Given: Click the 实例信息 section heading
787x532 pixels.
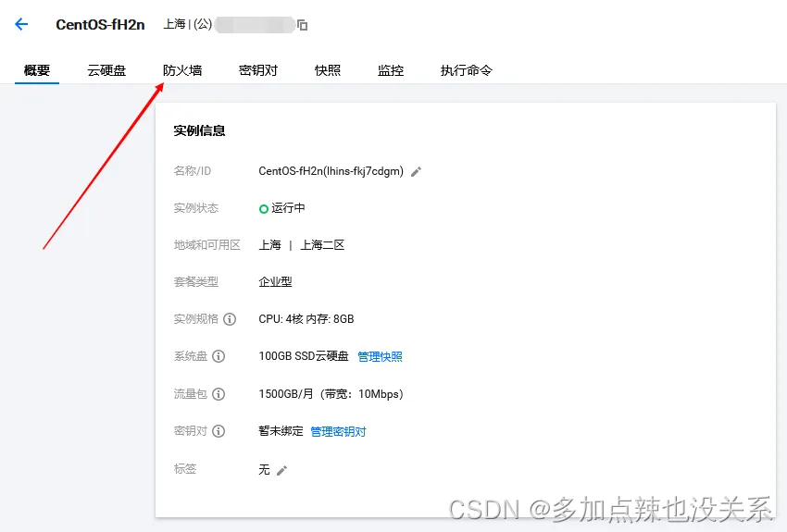Looking at the screenshot, I should click(x=199, y=130).
